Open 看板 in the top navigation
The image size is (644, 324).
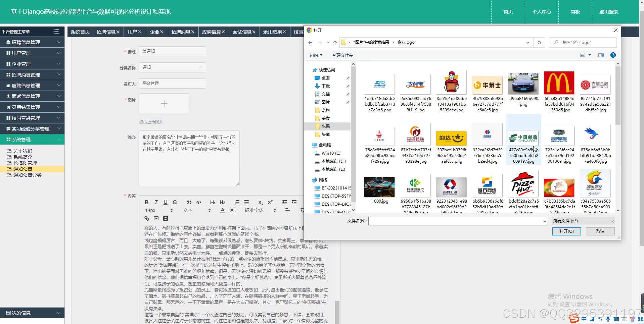tap(575, 12)
